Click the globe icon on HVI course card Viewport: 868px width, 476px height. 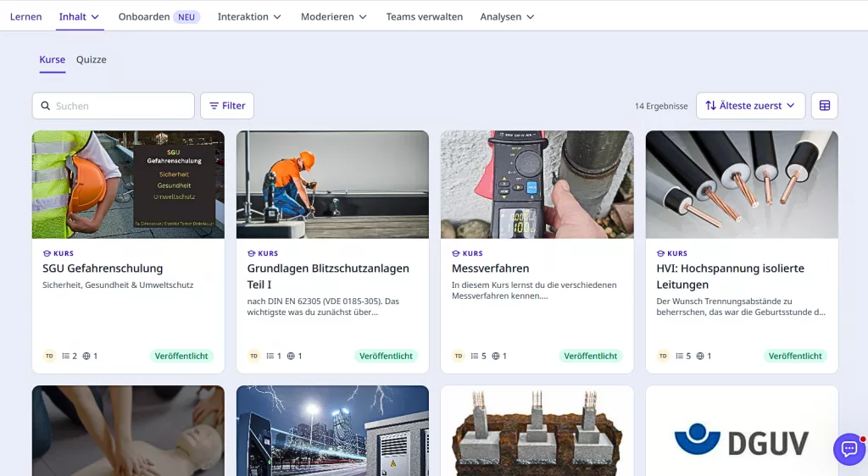700,357
